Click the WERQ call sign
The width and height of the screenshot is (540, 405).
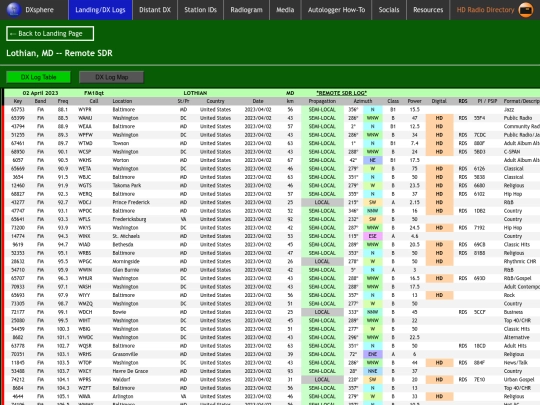pyautogui.click(x=85, y=194)
